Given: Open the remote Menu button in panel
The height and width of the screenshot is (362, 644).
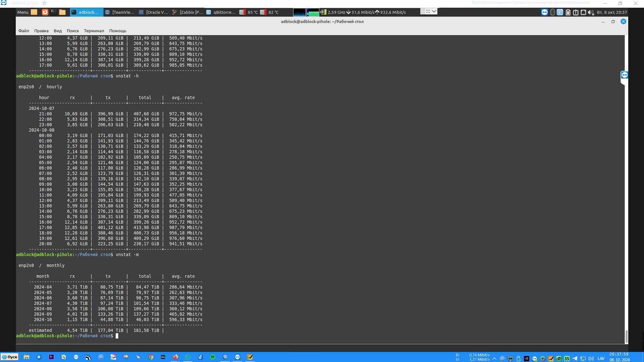Looking at the screenshot, I should point(23,12).
